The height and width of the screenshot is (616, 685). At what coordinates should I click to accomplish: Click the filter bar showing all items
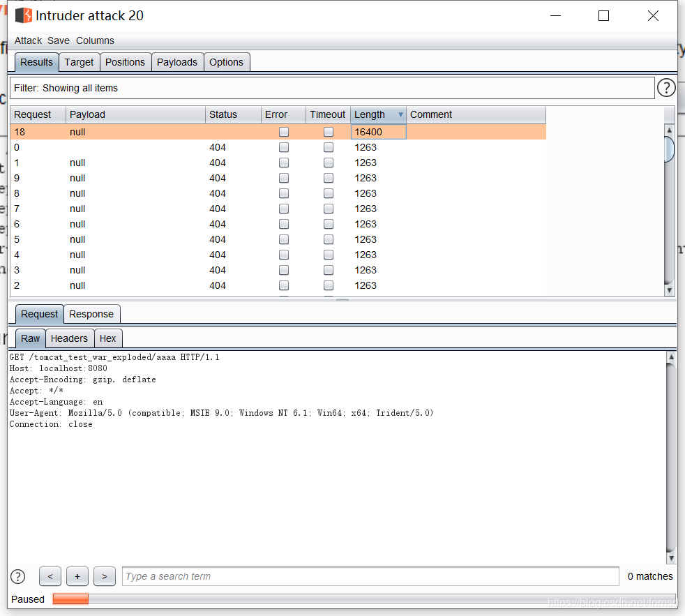click(x=332, y=88)
